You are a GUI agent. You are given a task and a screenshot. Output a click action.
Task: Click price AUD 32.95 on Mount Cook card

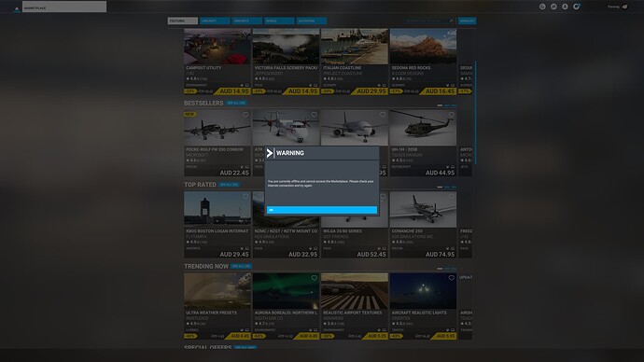pyautogui.click(x=302, y=255)
